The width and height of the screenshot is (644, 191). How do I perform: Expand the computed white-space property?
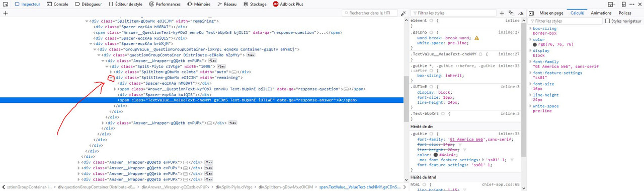[531, 106]
